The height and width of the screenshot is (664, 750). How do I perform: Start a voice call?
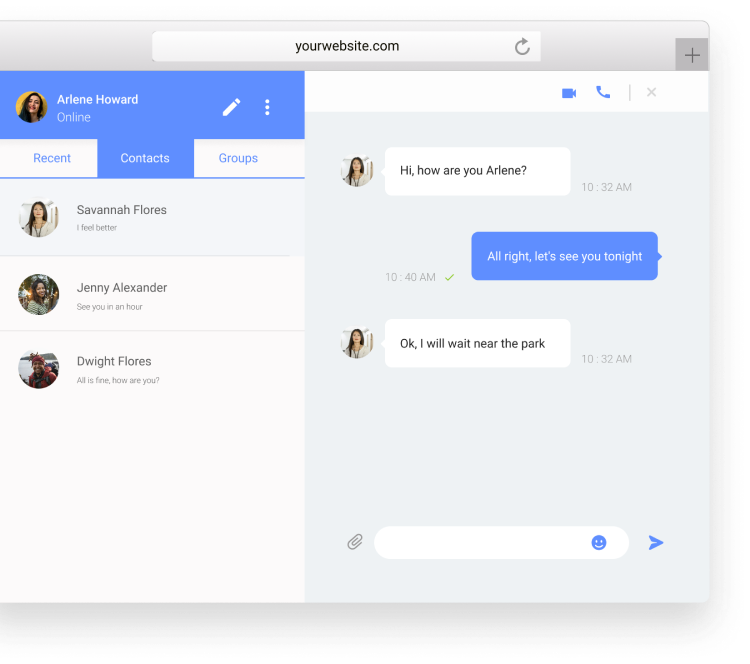[603, 92]
